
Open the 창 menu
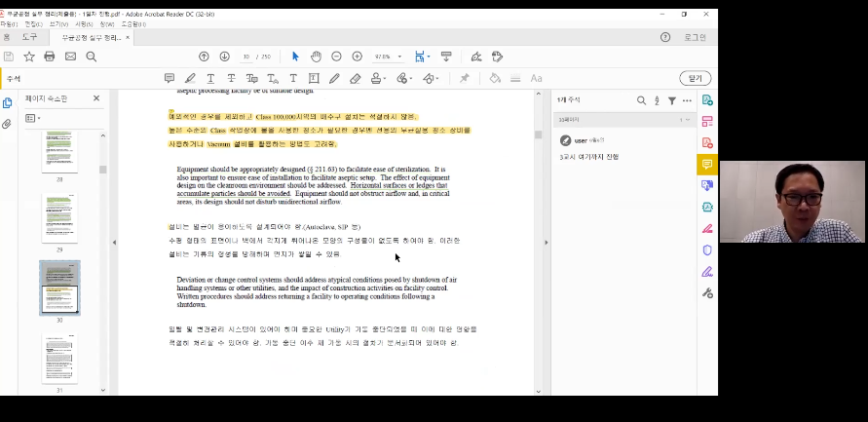(x=107, y=24)
